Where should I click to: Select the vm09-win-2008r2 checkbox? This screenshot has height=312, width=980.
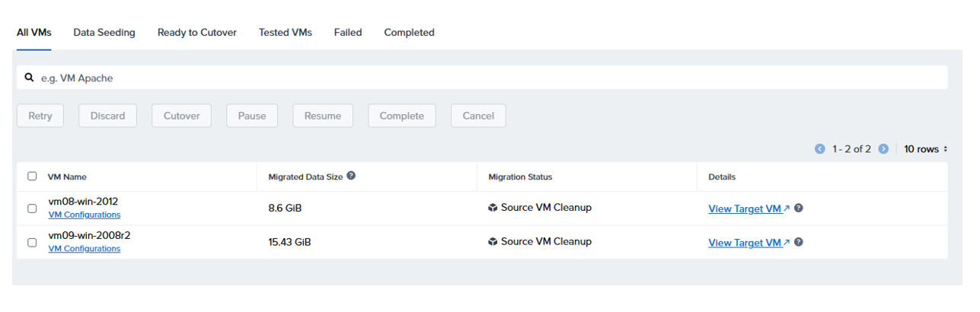[32, 243]
